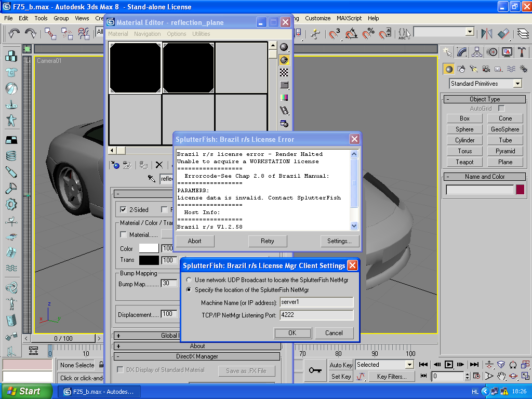Select the Lights category icon
This screenshot has width=532, height=399.
473,69
